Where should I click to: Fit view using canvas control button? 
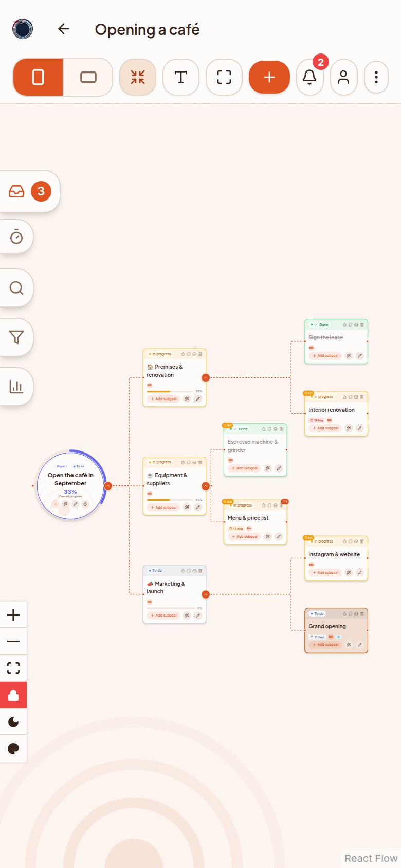pos(13,668)
